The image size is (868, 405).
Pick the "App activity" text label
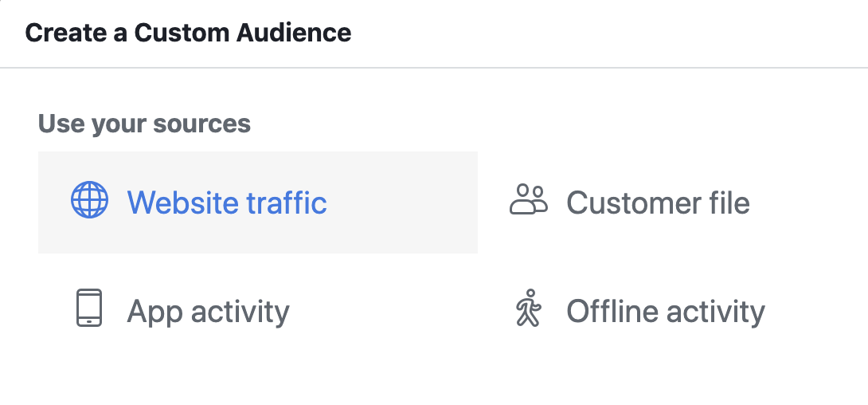pyautogui.click(x=208, y=311)
